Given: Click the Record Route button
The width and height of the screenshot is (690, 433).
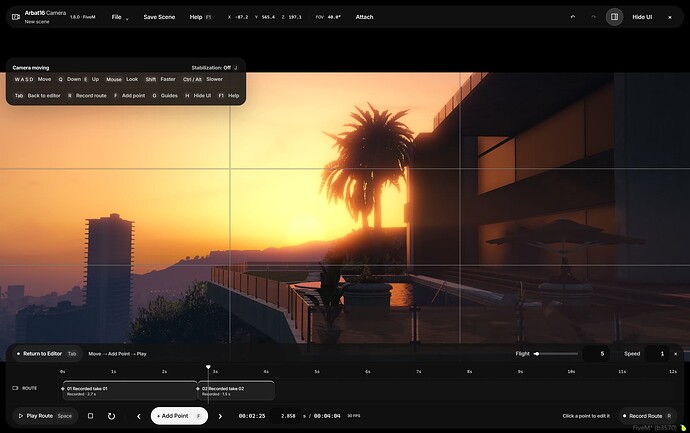Looking at the screenshot, I should coord(648,416).
